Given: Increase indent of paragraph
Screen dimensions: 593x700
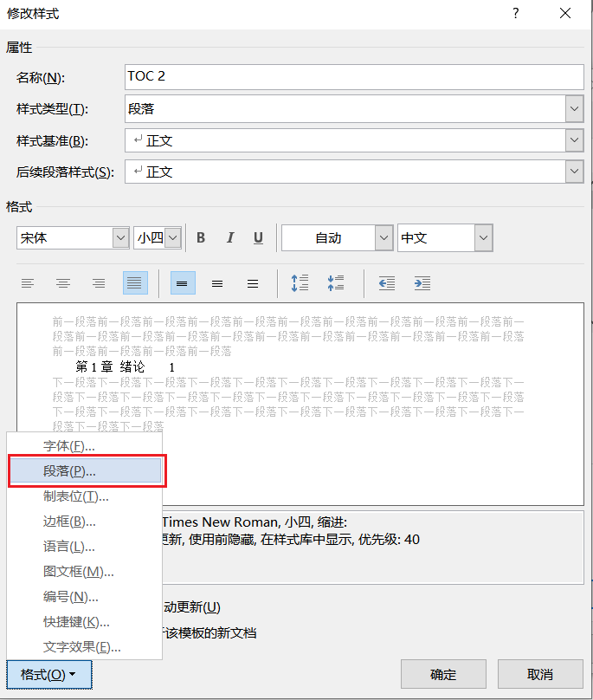Looking at the screenshot, I should point(422,283).
